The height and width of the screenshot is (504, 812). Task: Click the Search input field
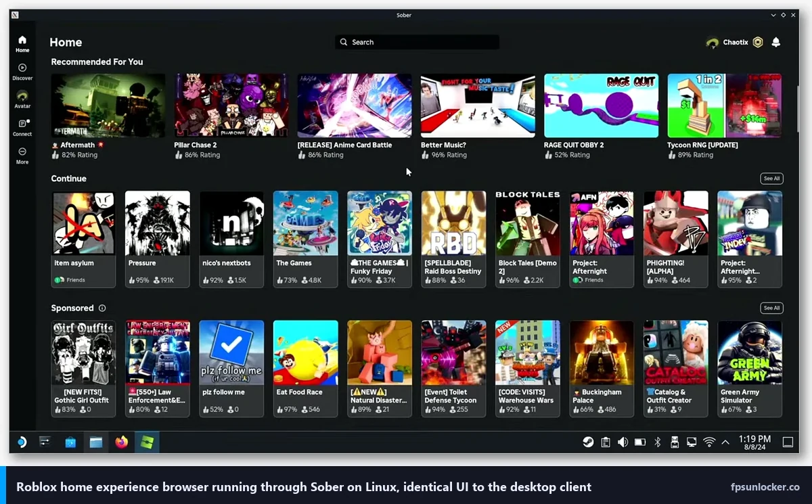[x=417, y=42]
